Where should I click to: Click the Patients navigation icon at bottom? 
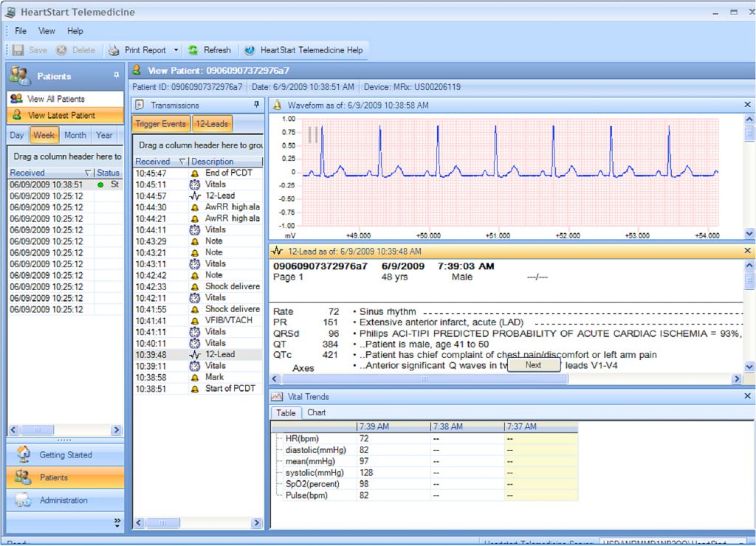(x=23, y=477)
